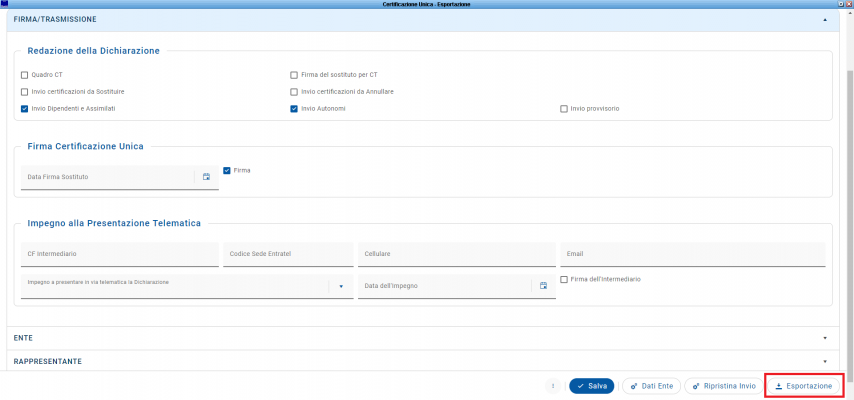
Task: Click the Dati Ente button
Action: 651,386
